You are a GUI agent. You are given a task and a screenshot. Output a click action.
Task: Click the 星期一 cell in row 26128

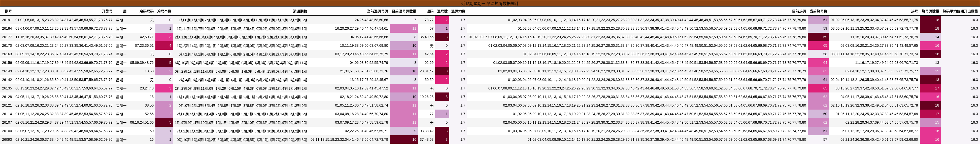click(x=121, y=97)
